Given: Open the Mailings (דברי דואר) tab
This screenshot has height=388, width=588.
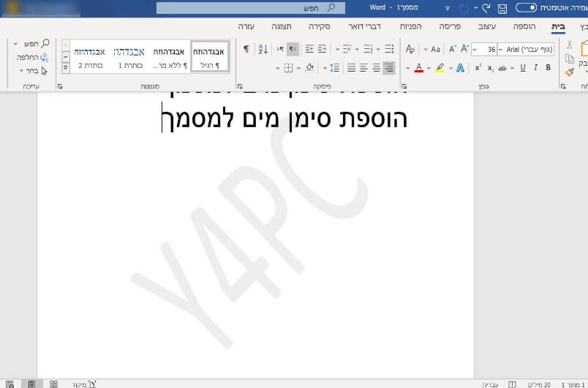Looking at the screenshot, I should pyautogui.click(x=364, y=26).
